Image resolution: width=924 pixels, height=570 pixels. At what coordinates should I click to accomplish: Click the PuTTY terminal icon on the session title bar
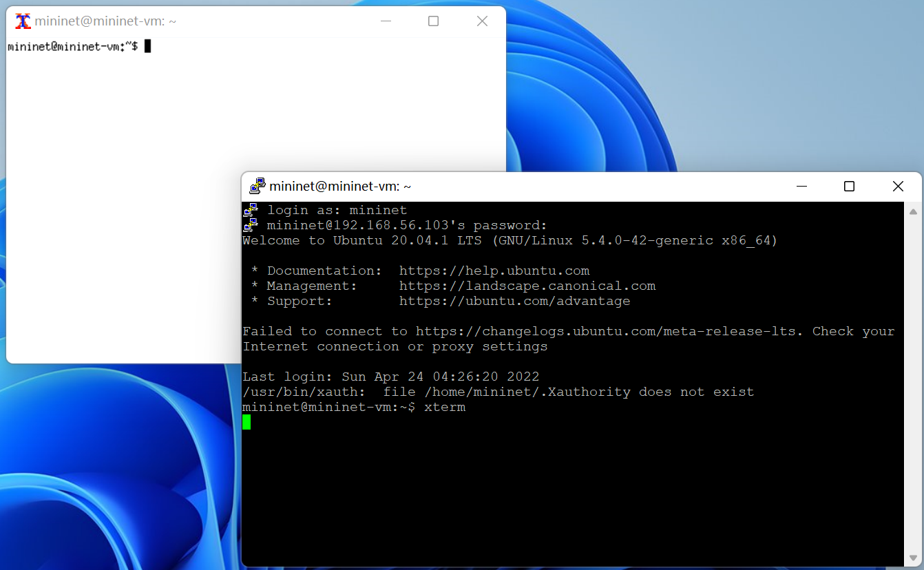tap(258, 186)
